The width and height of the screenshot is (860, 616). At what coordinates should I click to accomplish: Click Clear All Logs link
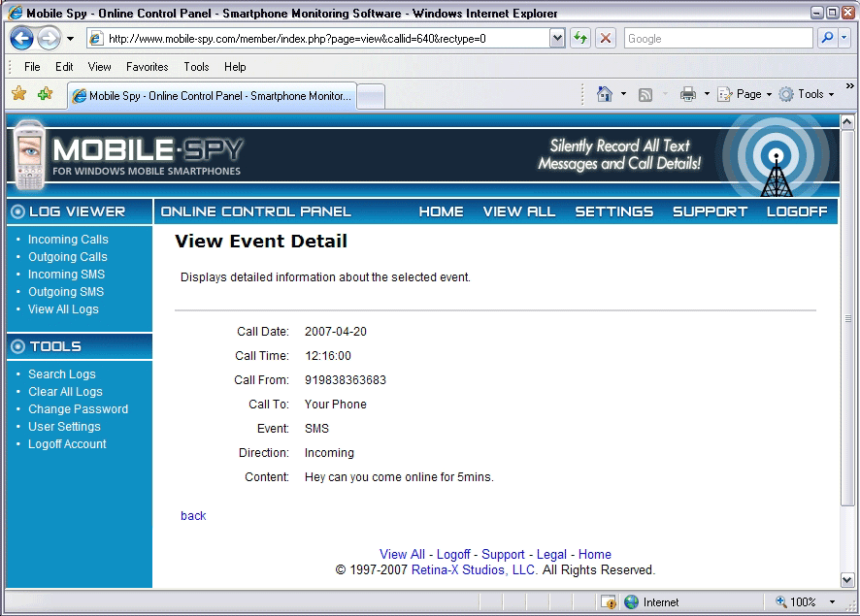point(65,392)
